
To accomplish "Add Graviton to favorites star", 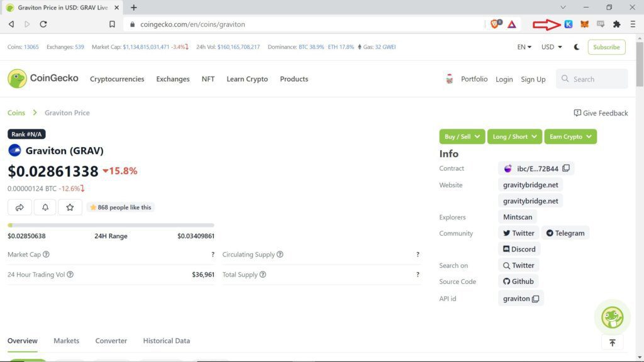I will click(x=70, y=207).
